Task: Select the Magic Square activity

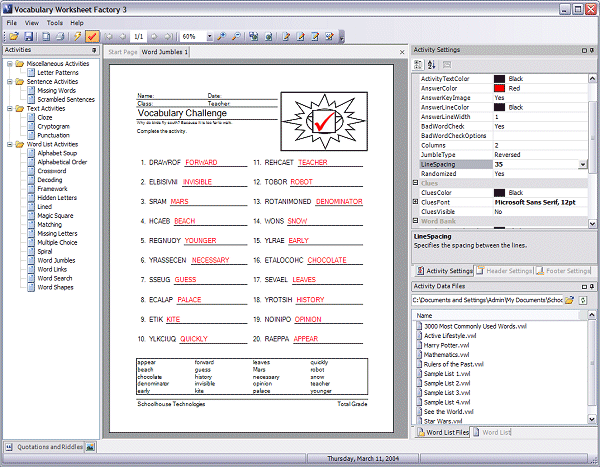Action: click(x=55, y=216)
